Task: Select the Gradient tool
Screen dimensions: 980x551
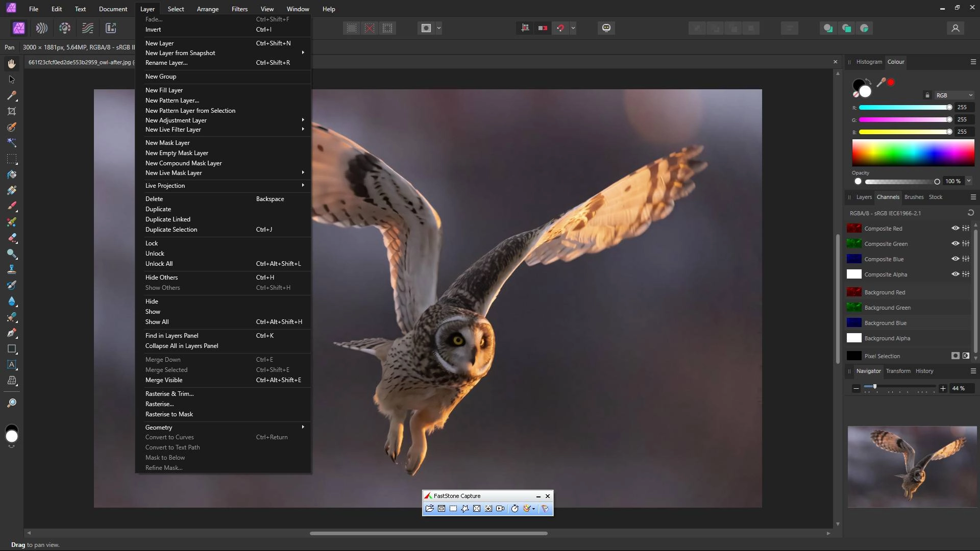Action: click(x=12, y=190)
